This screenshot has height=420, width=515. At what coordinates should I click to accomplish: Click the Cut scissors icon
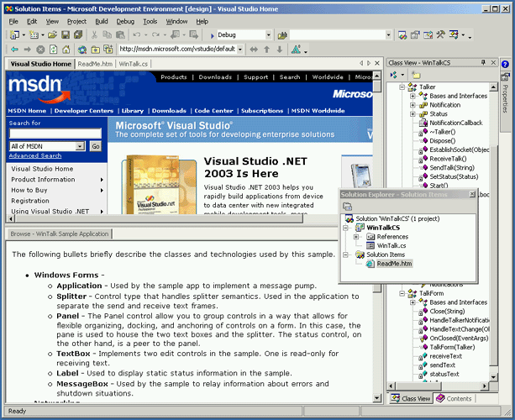click(94, 34)
